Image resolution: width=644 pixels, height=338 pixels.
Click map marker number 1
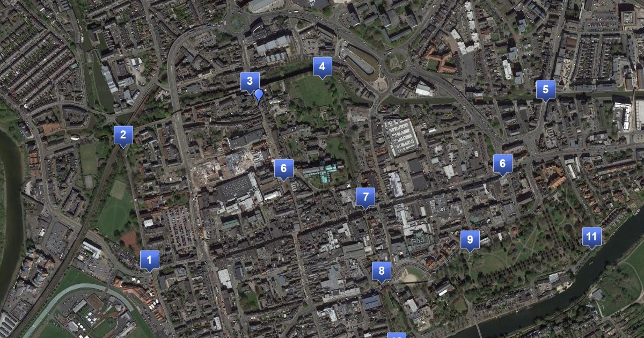[150, 260]
